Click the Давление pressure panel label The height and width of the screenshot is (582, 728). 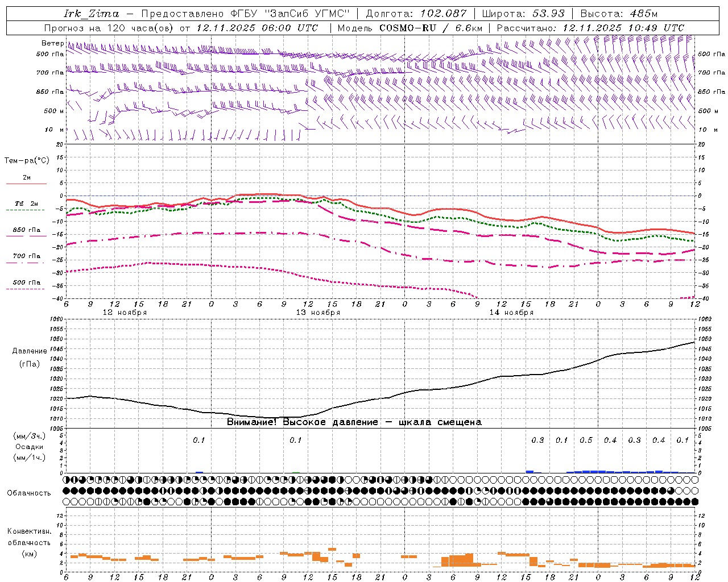pyautogui.click(x=30, y=351)
